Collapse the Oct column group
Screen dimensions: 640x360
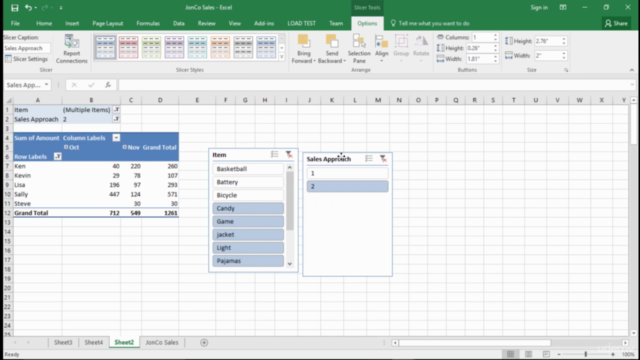(x=66, y=147)
